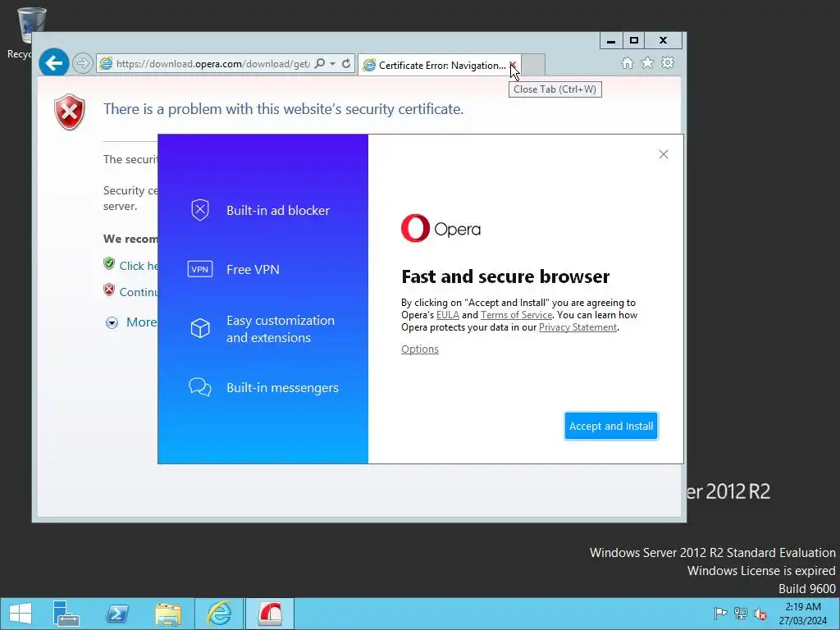Viewport: 840px width, 630px height.
Task: Click the muted volume tray icon
Action: coord(760,614)
